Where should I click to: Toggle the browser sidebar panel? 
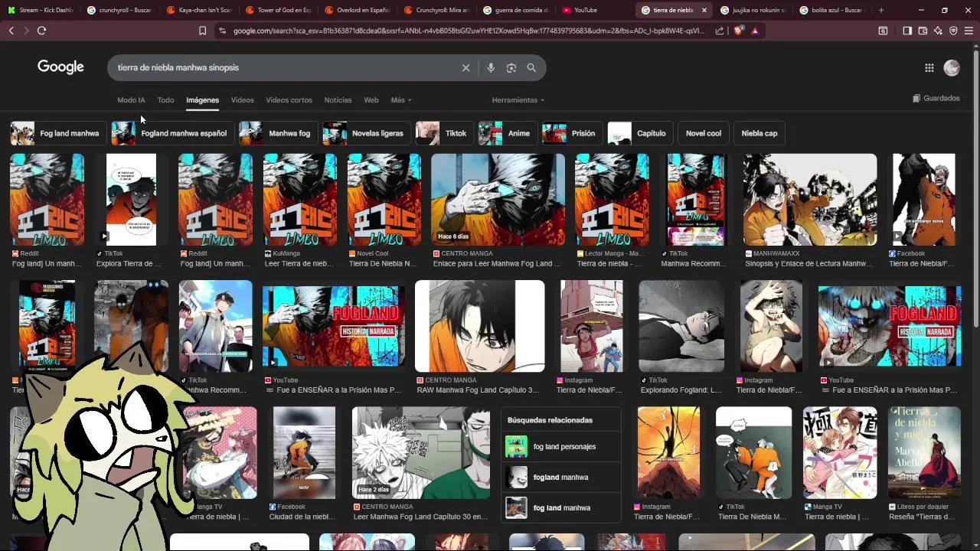907,31
